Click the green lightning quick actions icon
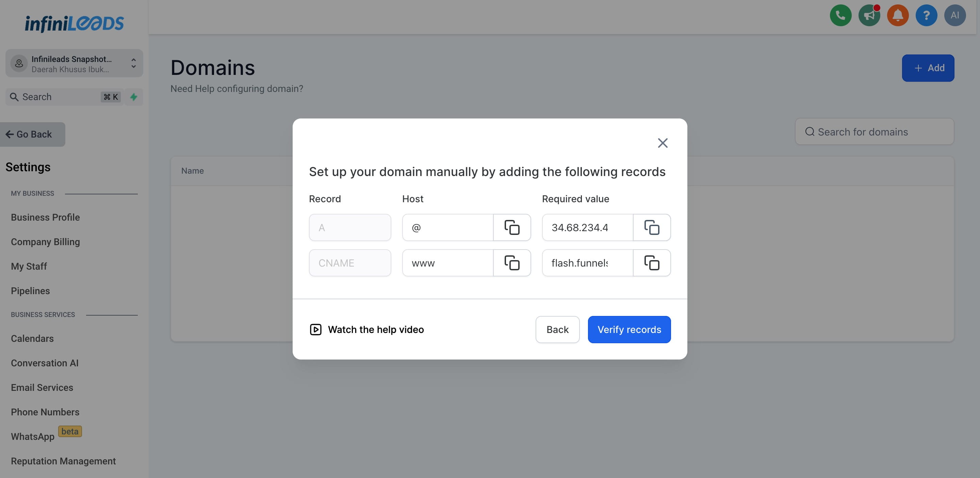980x478 pixels. [x=133, y=97]
